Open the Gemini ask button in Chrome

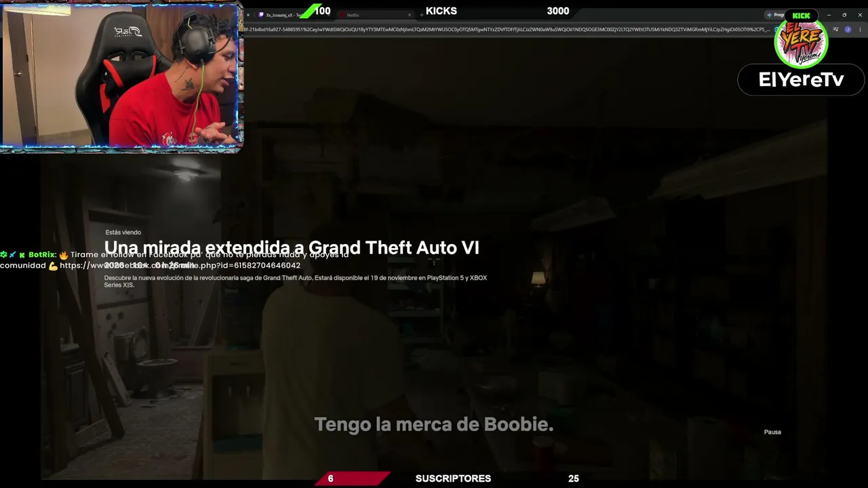775,15
